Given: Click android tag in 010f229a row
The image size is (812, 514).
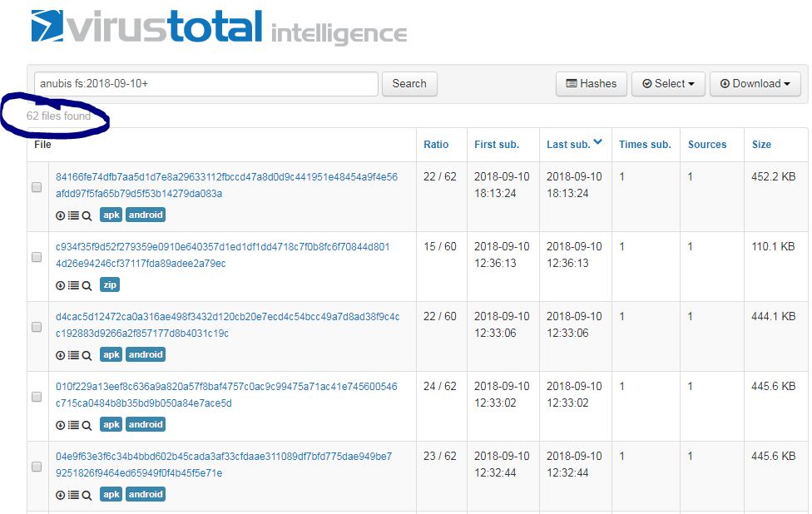Looking at the screenshot, I should tap(146, 424).
